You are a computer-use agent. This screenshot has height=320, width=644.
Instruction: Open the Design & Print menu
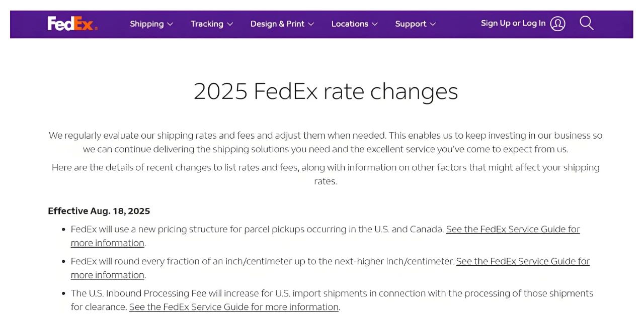click(x=277, y=24)
